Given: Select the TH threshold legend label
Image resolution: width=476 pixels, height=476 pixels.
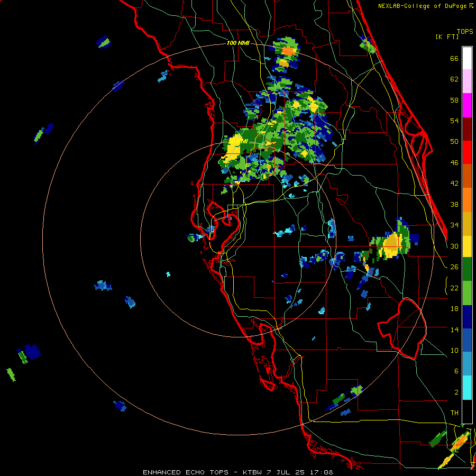Looking at the screenshot, I should (x=454, y=413).
